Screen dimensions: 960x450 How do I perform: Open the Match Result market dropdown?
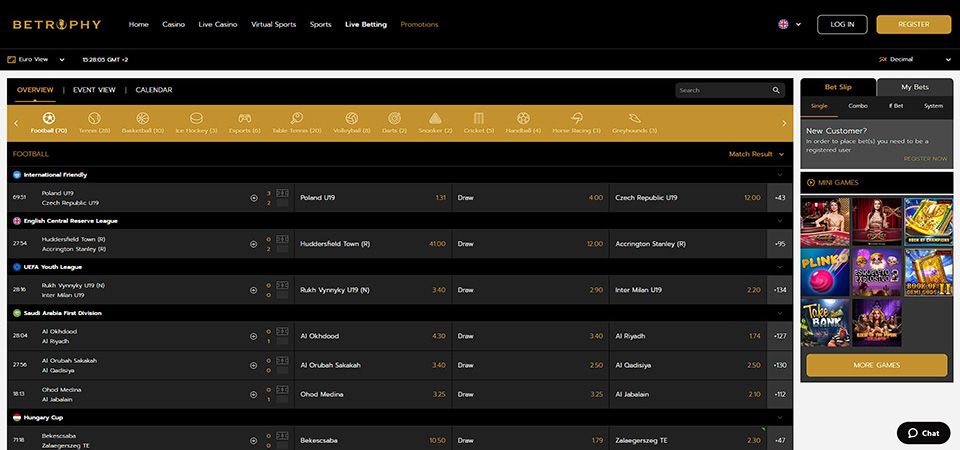click(756, 154)
